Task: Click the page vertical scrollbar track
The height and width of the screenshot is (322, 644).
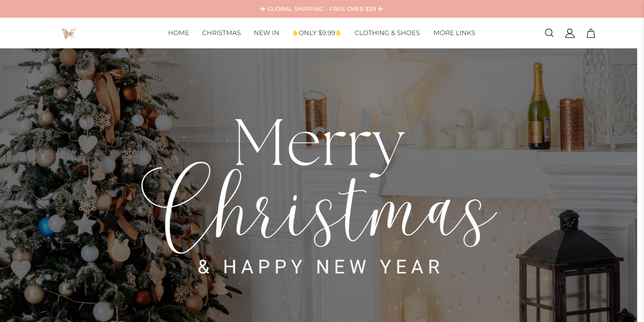Action: 640,185
